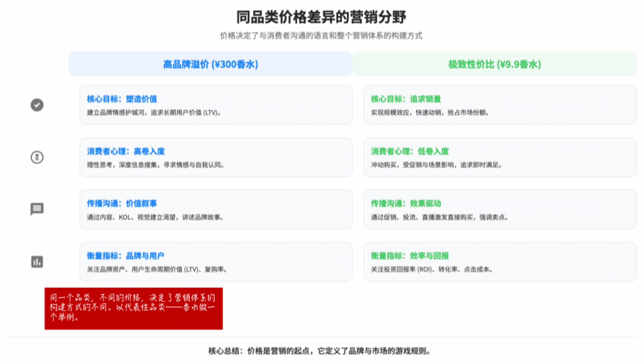
Task: Click the title 同品类价格差异的营销分野
Action: 321,17
